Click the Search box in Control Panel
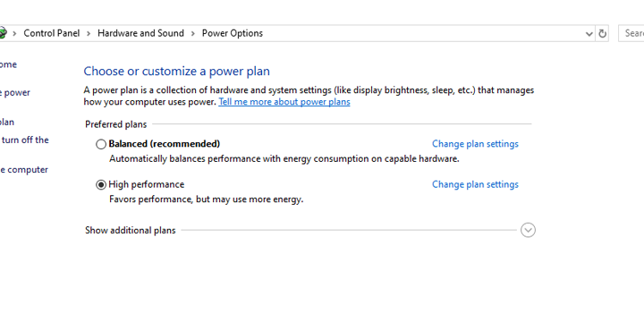Image resolution: width=644 pixels, height=322 pixels. click(x=631, y=33)
